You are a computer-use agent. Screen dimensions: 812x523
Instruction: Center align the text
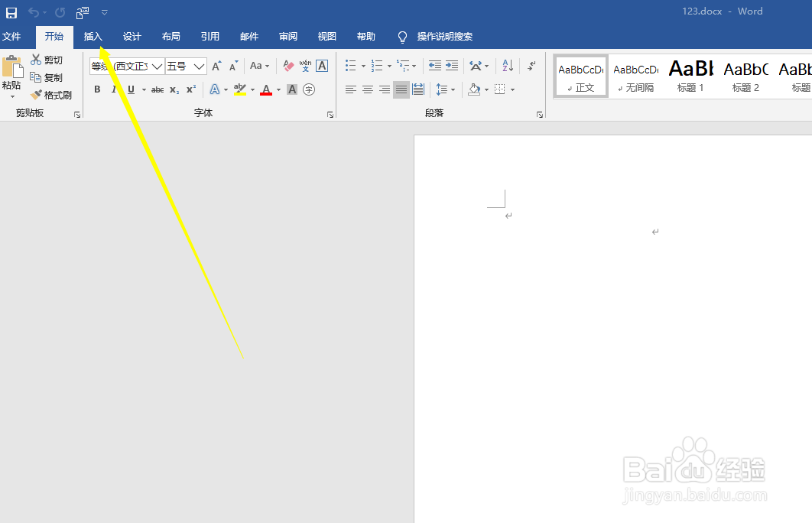click(x=368, y=89)
